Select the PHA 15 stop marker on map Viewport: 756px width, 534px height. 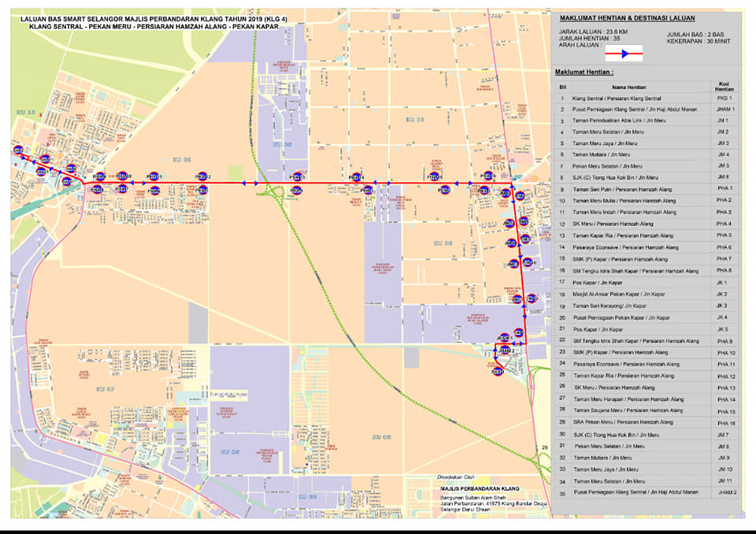[435, 177]
